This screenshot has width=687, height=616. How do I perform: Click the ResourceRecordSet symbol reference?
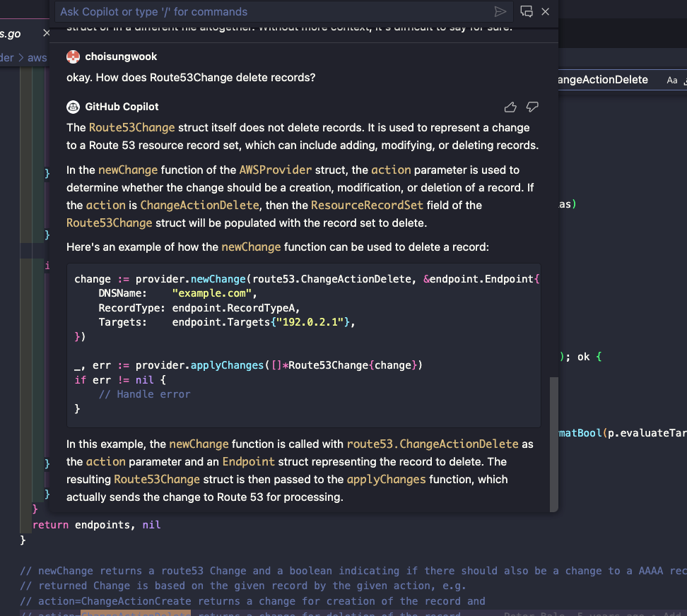coord(367,206)
